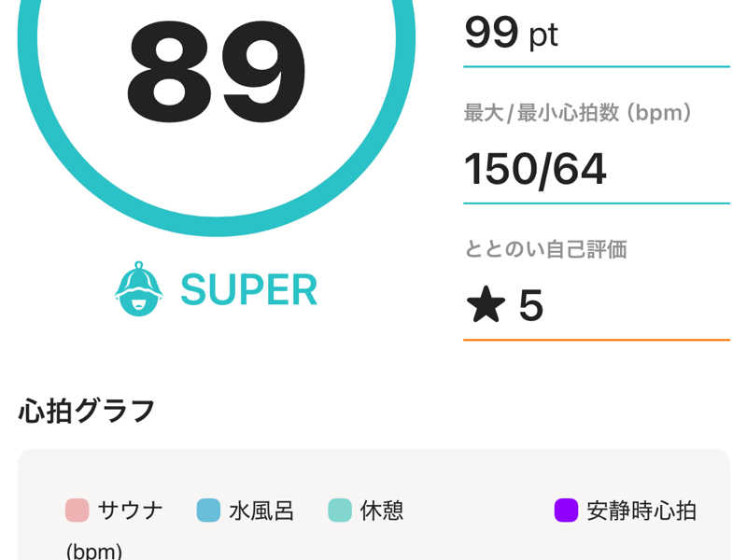This screenshot has height=560, width=747.
Task: Click the blue 水風呂 legend swatch
Action: (x=208, y=511)
